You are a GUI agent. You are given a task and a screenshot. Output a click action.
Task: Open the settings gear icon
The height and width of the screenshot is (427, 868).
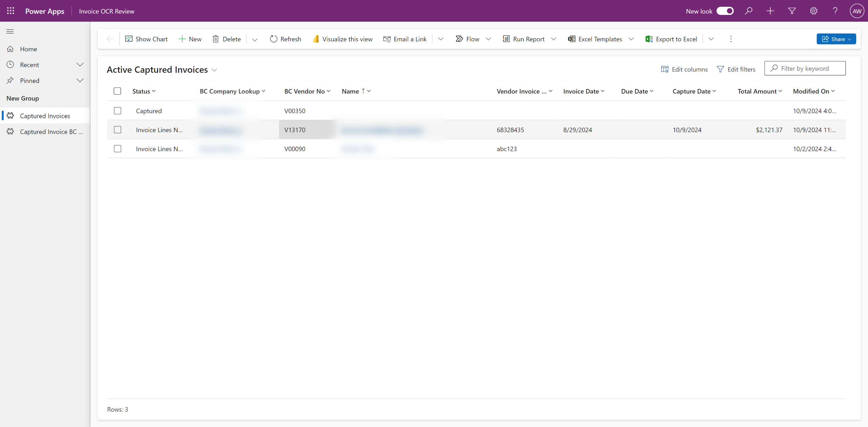pos(813,11)
